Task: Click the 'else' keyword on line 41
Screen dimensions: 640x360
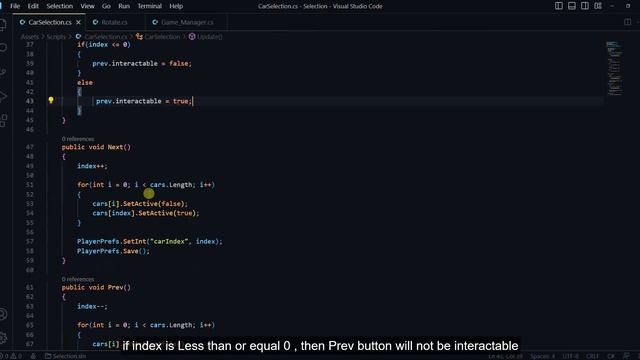Action: pos(85,82)
